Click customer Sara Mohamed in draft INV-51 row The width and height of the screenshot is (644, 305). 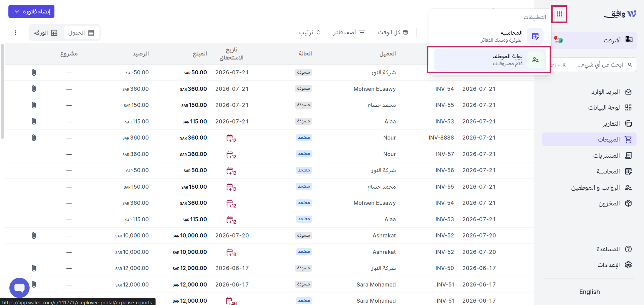(376, 284)
